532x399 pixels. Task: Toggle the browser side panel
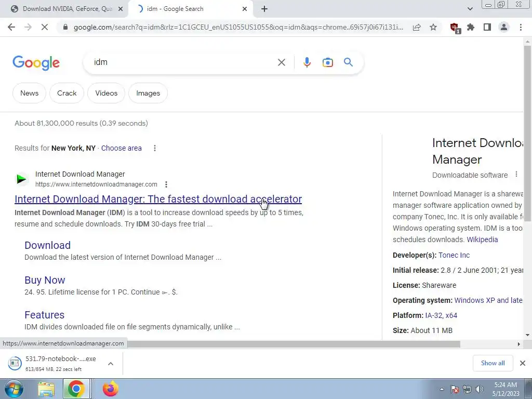coord(487,27)
